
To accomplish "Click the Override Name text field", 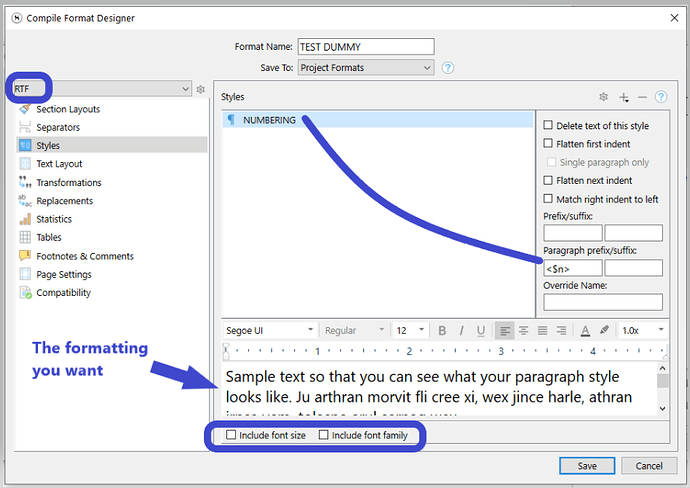I will (603, 302).
